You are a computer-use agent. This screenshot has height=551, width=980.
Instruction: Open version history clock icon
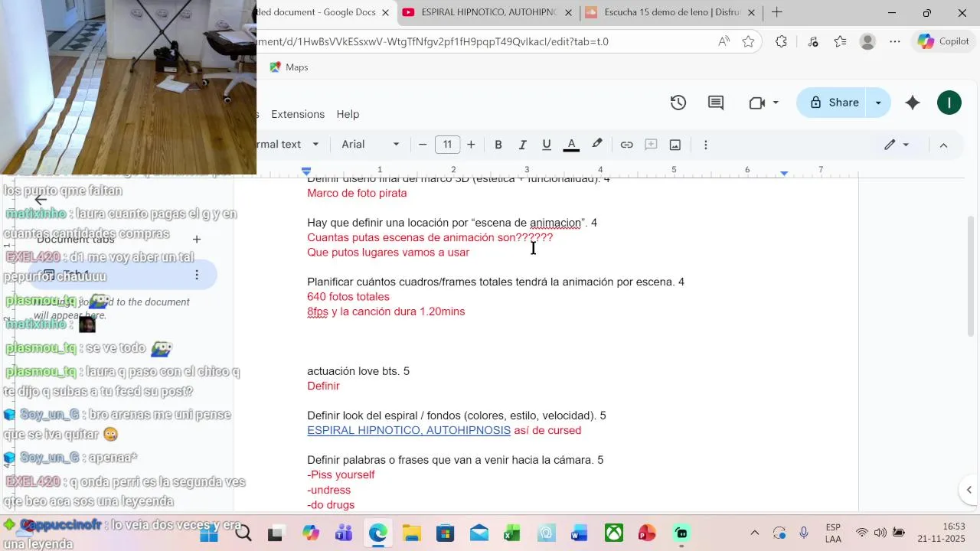point(678,103)
